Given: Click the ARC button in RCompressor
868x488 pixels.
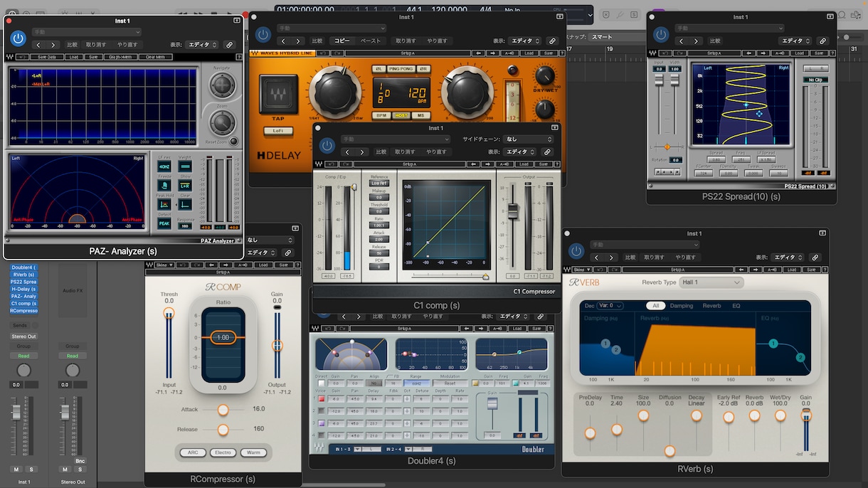Looking at the screenshot, I should (192, 452).
